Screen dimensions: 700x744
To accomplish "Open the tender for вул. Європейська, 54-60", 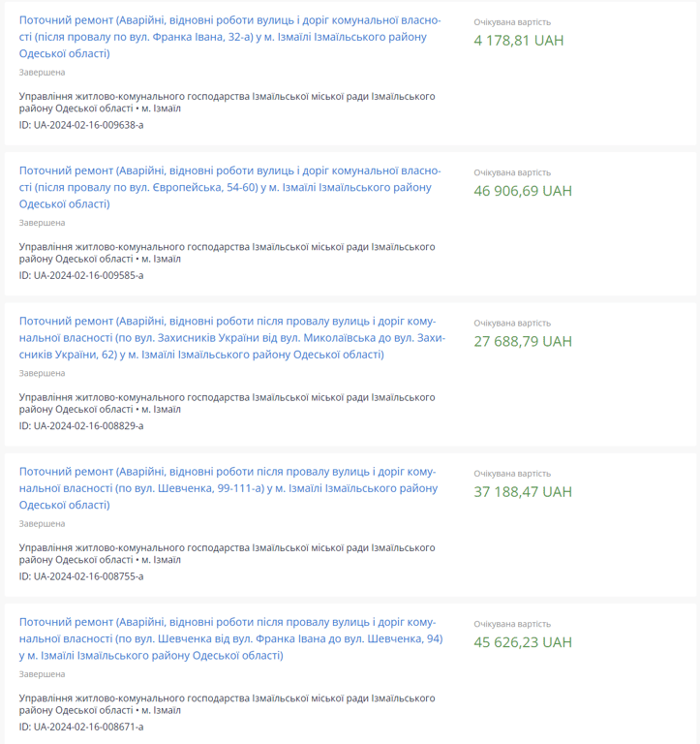I will click(229, 187).
